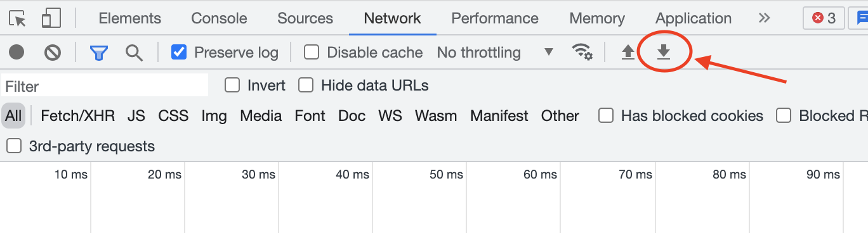The width and height of the screenshot is (868, 233).
Task: Expand more tabs with the chevrons
Action: pyautogui.click(x=764, y=18)
